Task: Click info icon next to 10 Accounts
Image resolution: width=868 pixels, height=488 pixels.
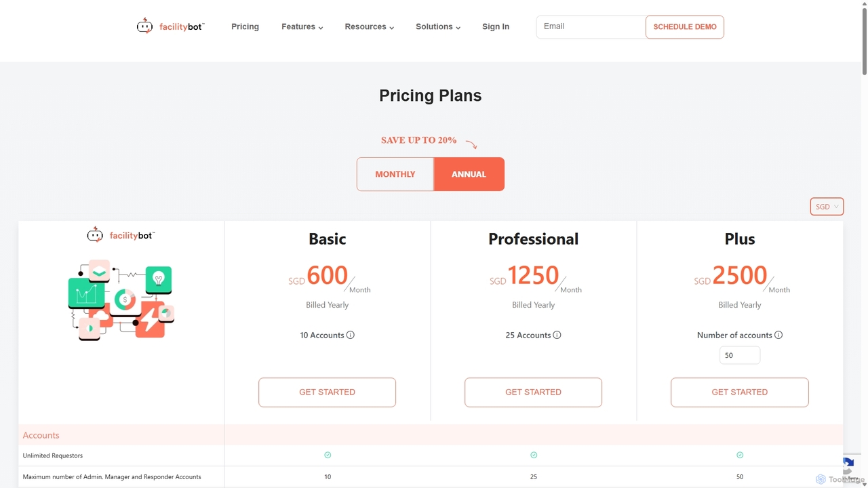Action: point(351,335)
